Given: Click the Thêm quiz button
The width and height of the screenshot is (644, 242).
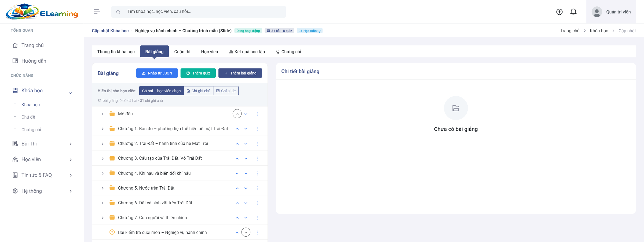Looking at the screenshot, I should coord(198,73).
